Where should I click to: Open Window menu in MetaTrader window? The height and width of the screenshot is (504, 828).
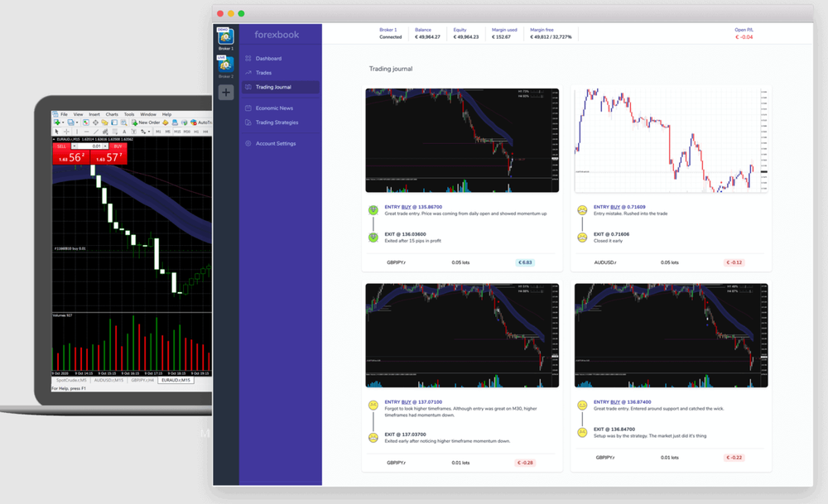point(148,114)
